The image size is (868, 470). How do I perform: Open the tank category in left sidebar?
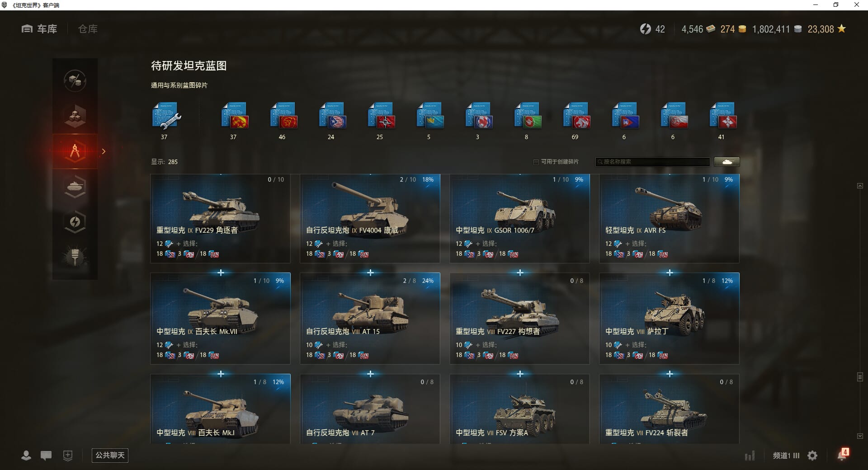point(75,186)
